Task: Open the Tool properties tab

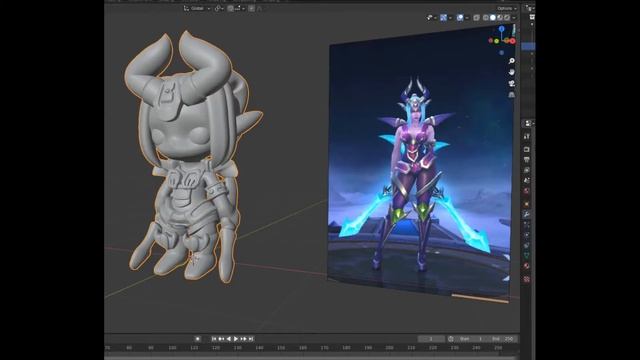Action: [x=527, y=137]
